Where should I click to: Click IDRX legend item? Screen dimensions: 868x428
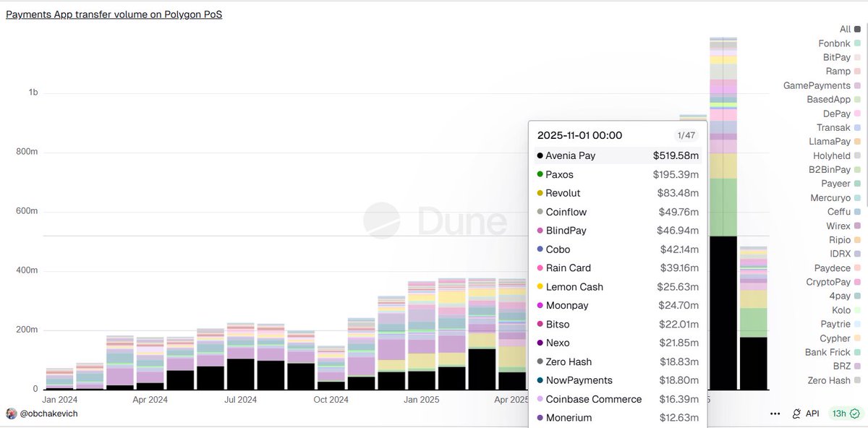click(x=845, y=254)
